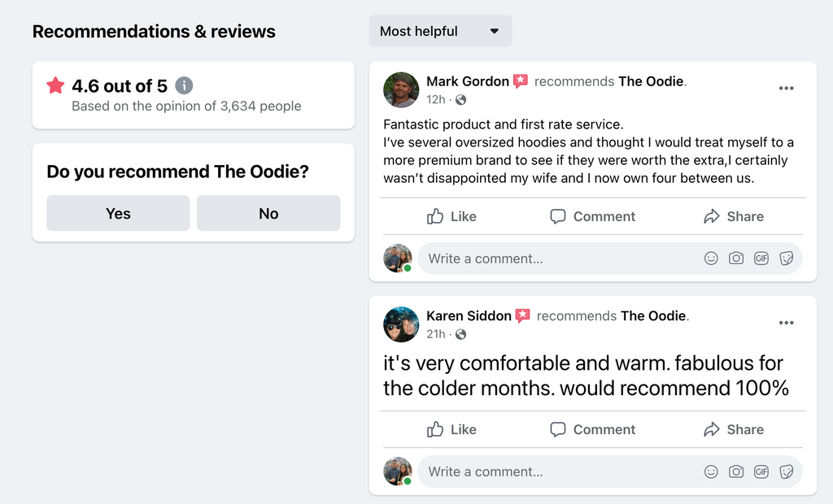The width and height of the screenshot is (833, 504).
Task: Open The Oodie link in Karen Siddon's review
Action: point(653,316)
